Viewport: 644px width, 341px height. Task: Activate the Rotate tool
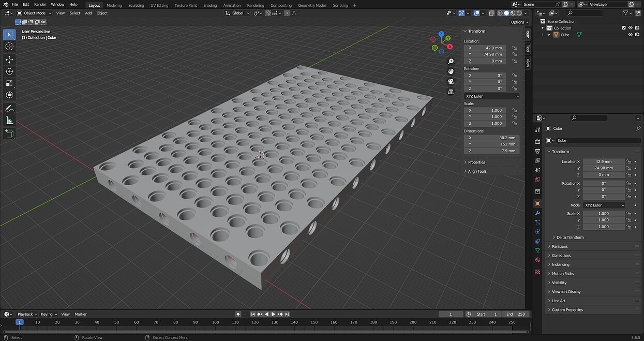pos(9,71)
